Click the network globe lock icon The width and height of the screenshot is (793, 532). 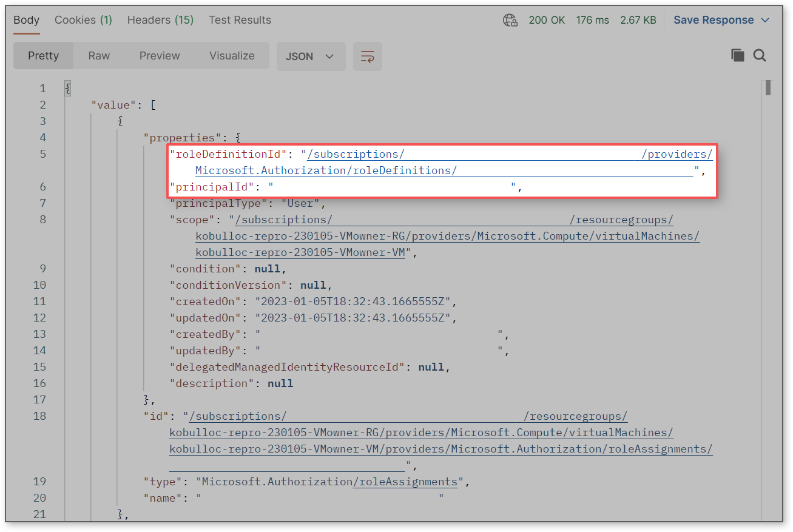point(510,20)
